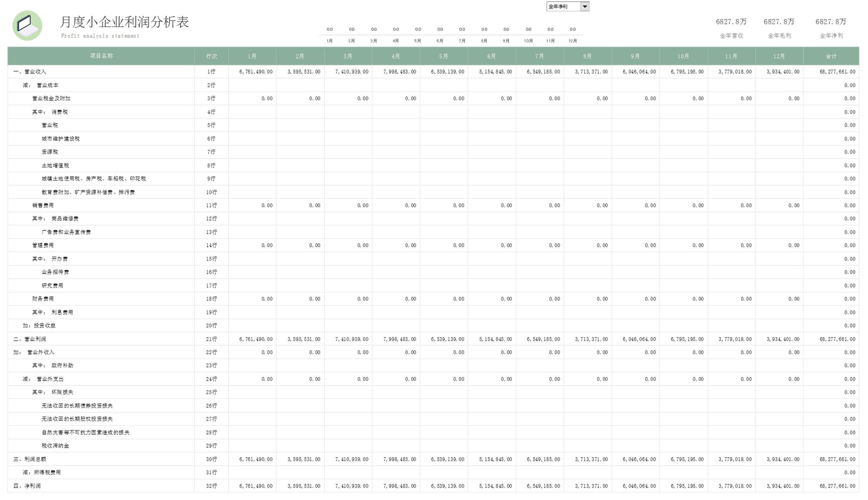Click the 研究费用 row label

[x=53, y=285]
